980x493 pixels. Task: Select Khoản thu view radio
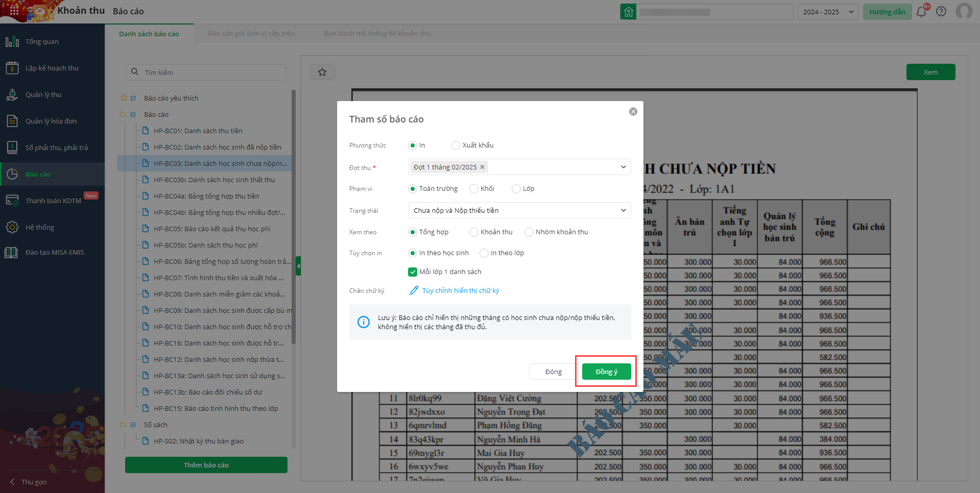(x=474, y=232)
